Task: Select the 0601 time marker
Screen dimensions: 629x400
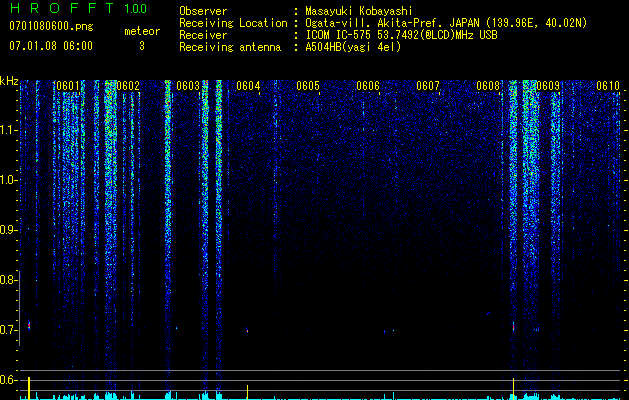Action: pyautogui.click(x=68, y=86)
